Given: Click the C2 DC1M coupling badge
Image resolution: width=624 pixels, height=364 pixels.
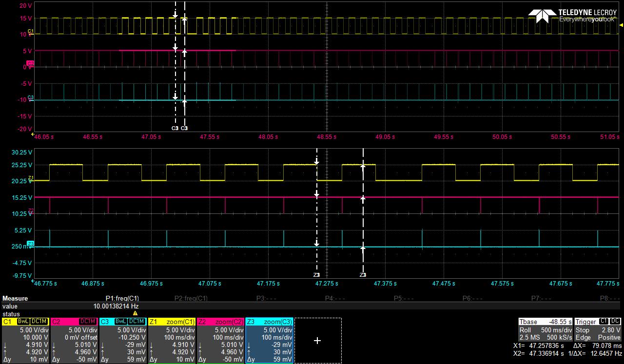Looking at the screenshot, I should pyautogui.click(x=88, y=322).
